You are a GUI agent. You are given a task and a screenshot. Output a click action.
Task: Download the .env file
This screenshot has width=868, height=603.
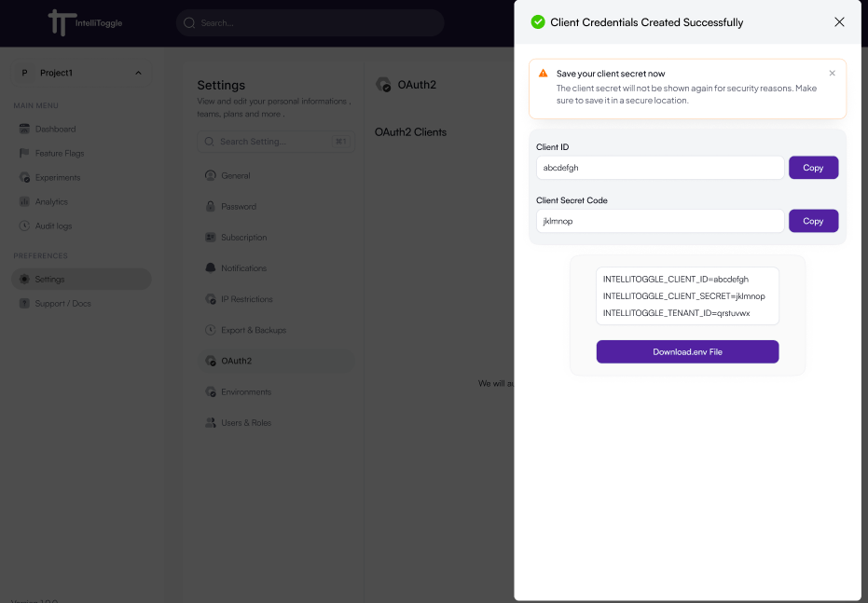[687, 351]
